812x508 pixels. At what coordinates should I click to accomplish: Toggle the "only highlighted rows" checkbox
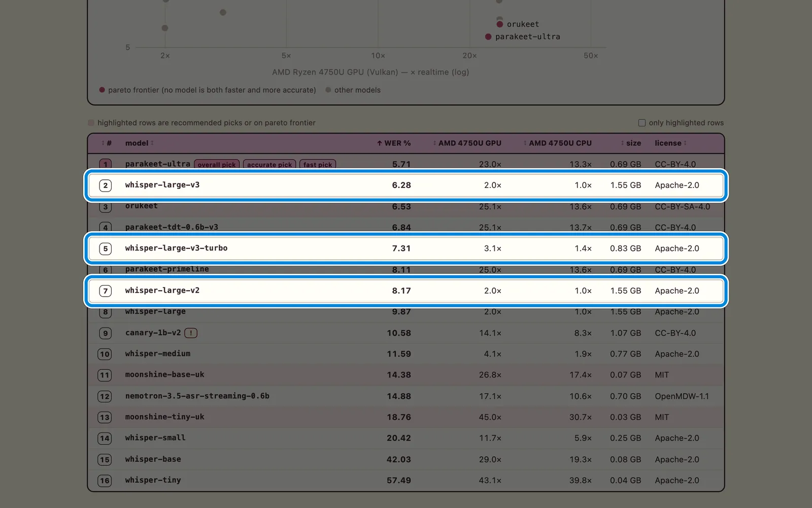tap(641, 123)
